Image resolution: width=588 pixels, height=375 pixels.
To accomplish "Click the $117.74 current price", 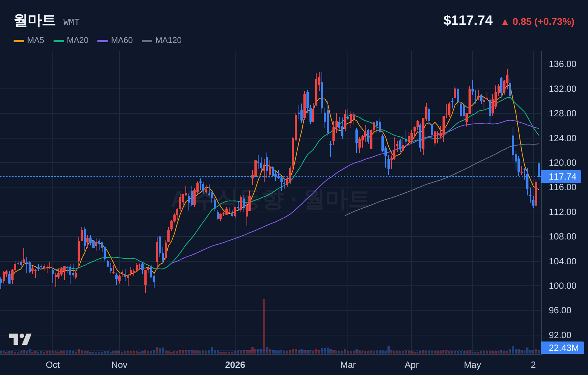I will click(468, 20).
